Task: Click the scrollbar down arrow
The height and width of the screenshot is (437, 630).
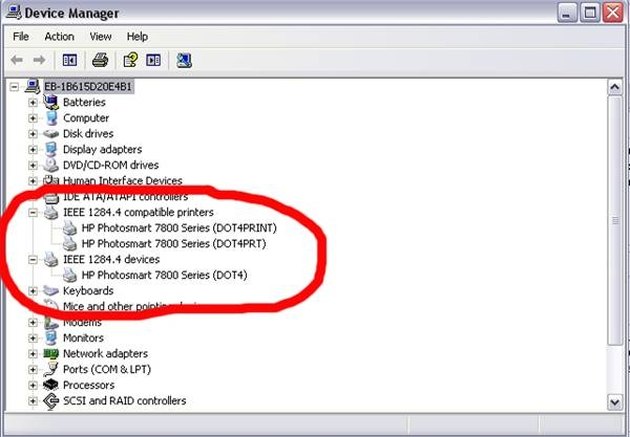Action: tap(615, 402)
